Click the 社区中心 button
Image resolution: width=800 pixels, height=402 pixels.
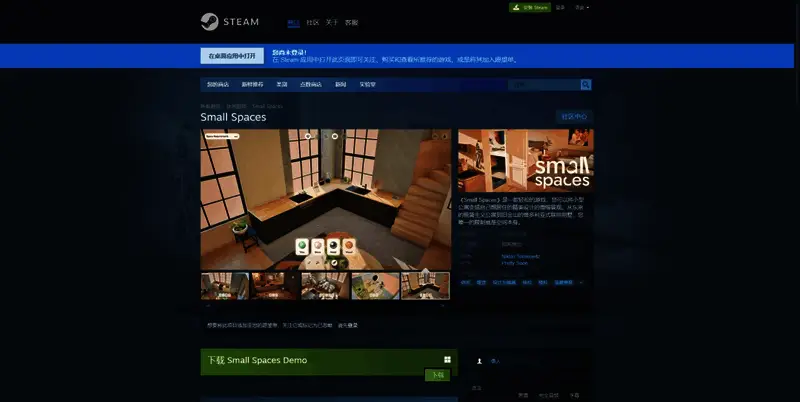click(574, 117)
